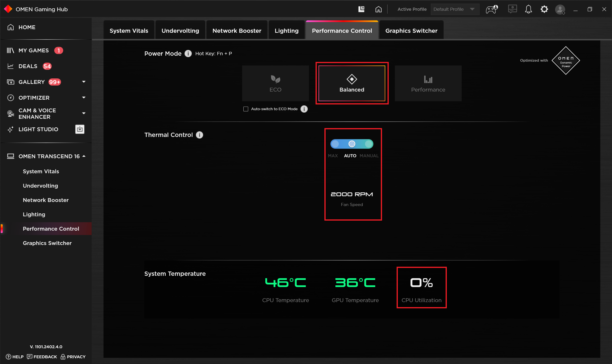Click the Privacy lock icon
Screen dimensions: 612x364
click(63, 357)
